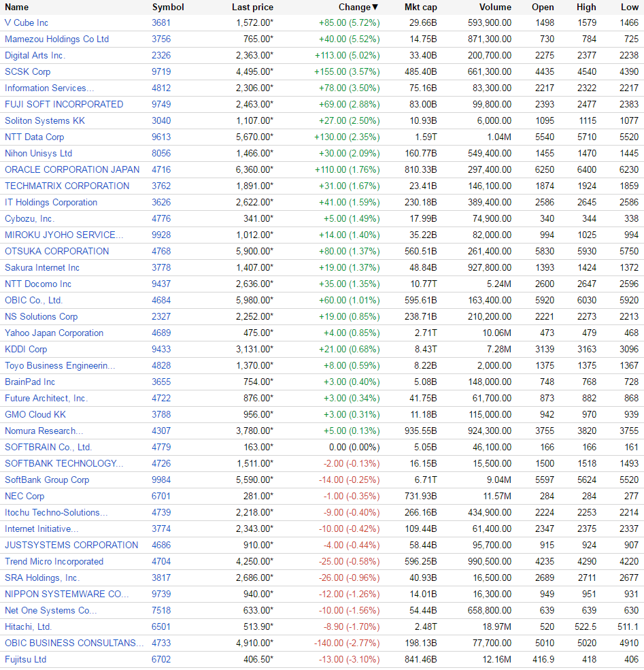Sort table by Name header
The width and height of the screenshot is (644, 670).
tap(16, 7)
